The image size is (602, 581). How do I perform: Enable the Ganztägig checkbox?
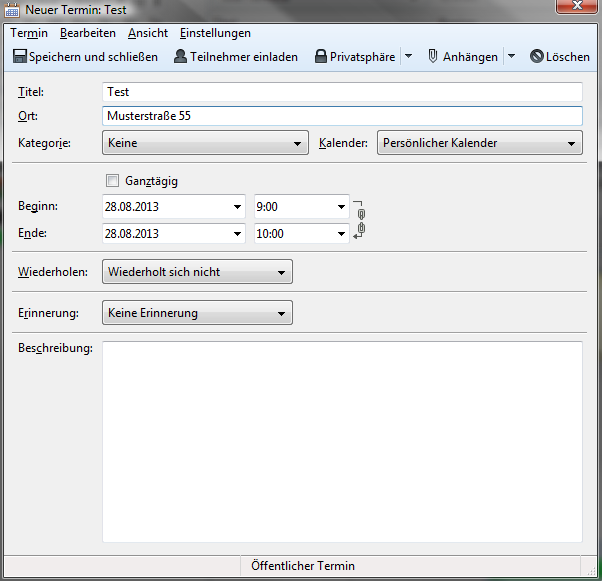(x=111, y=181)
